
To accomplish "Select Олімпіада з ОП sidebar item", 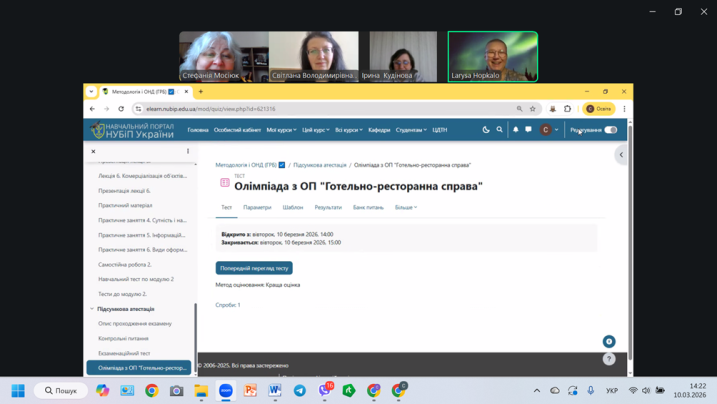I will (139, 368).
